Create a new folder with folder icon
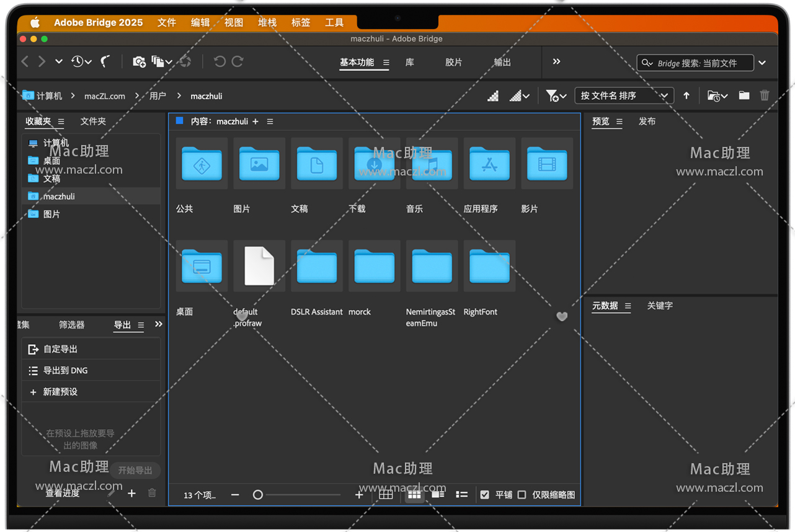Screen dimensions: 795x532 [744, 95]
